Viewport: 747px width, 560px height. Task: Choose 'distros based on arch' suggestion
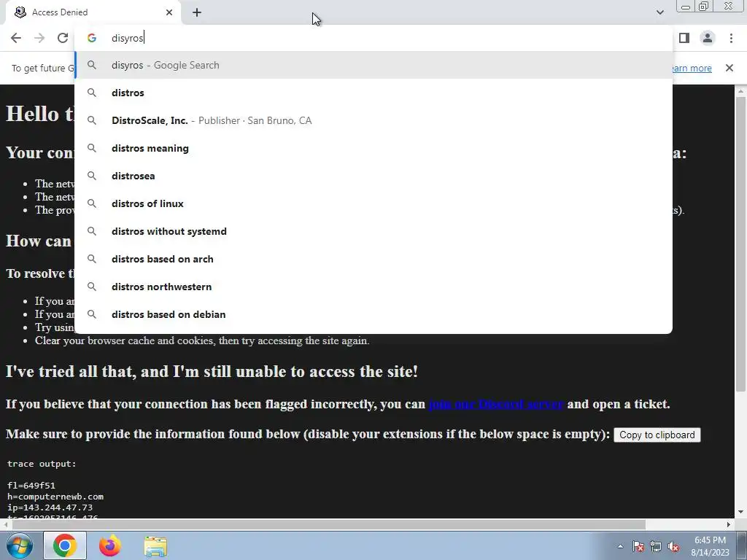pos(373,259)
